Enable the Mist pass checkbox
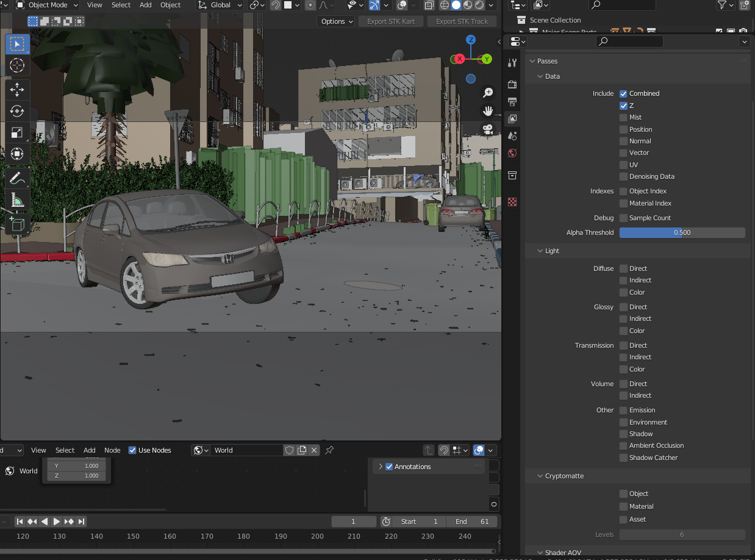The width and height of the screenshot is (755, 560). 623,117
